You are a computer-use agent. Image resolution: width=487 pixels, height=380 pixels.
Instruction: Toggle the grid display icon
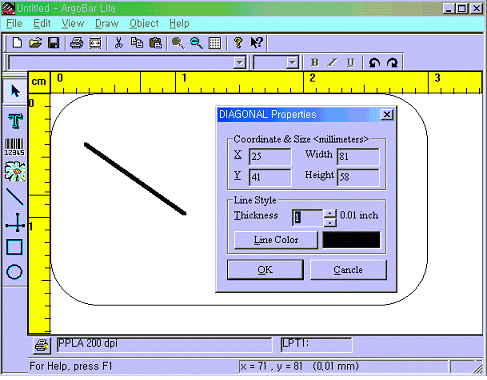[214, 43]
